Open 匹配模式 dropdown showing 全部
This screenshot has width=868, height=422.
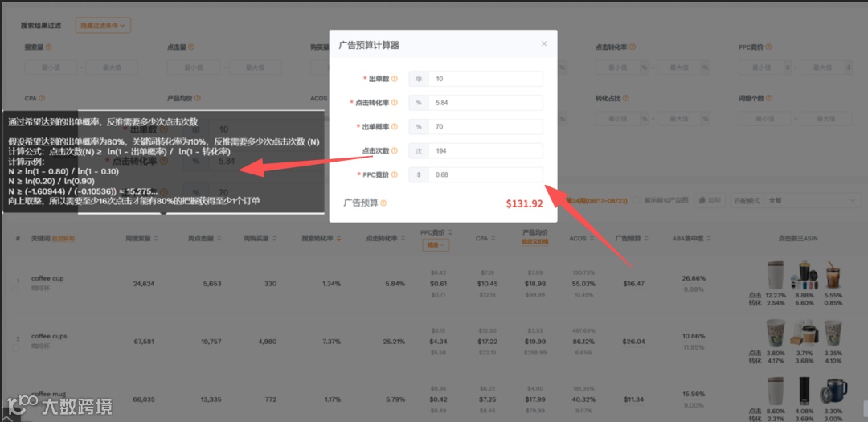click(810, 200)
